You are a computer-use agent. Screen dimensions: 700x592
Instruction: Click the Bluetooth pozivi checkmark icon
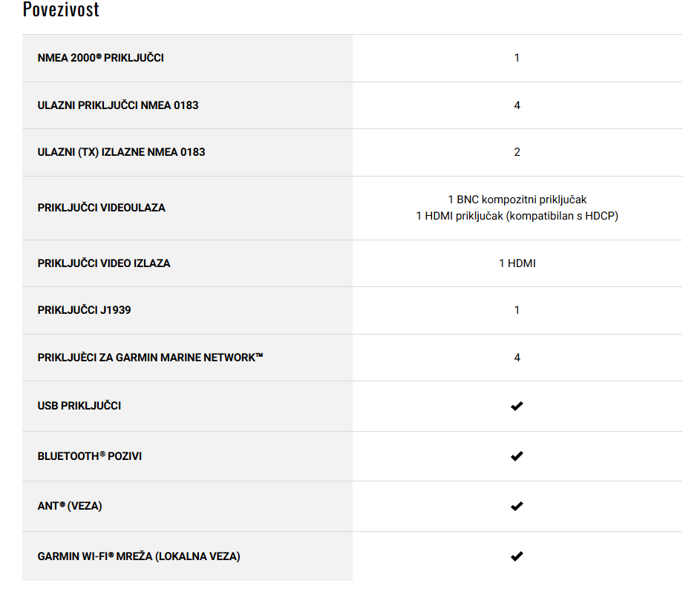tap(517, 456)
